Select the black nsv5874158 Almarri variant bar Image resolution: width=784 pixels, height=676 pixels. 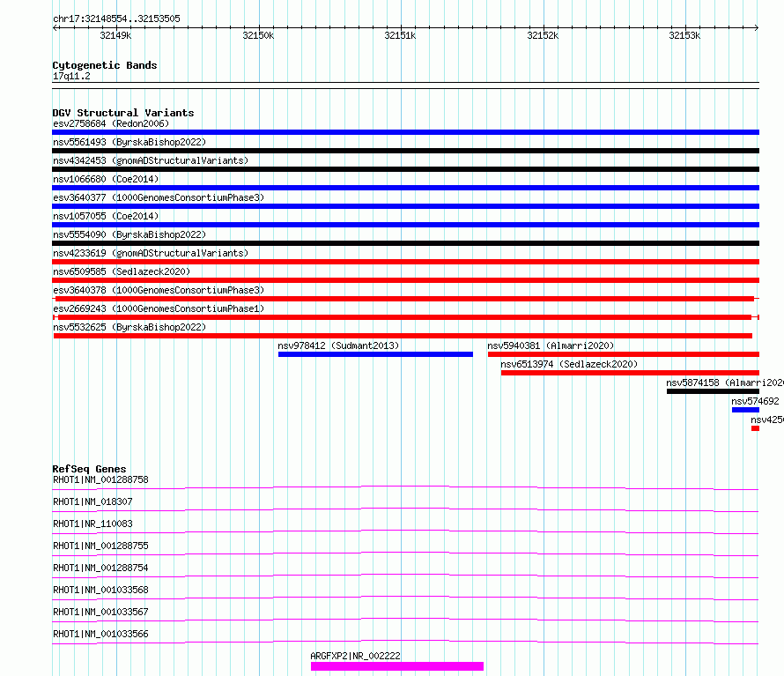pos(713,391)
